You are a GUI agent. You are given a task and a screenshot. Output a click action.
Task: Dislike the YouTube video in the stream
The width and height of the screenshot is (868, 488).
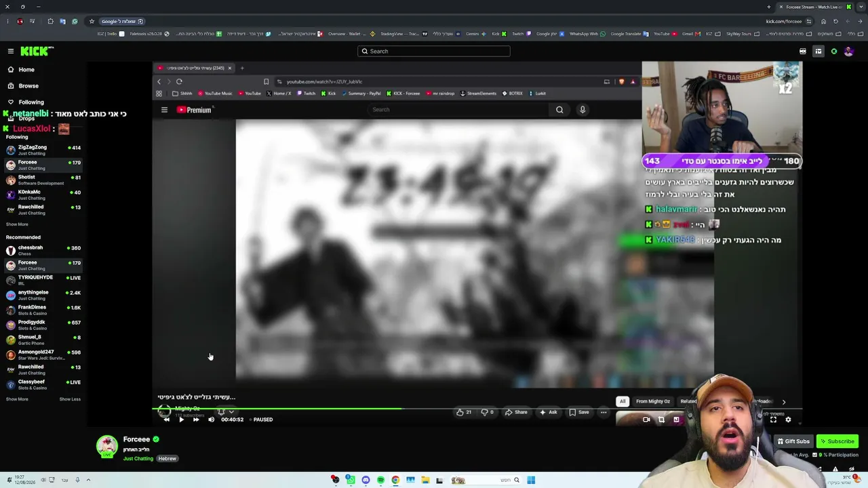tap(487, 412)
